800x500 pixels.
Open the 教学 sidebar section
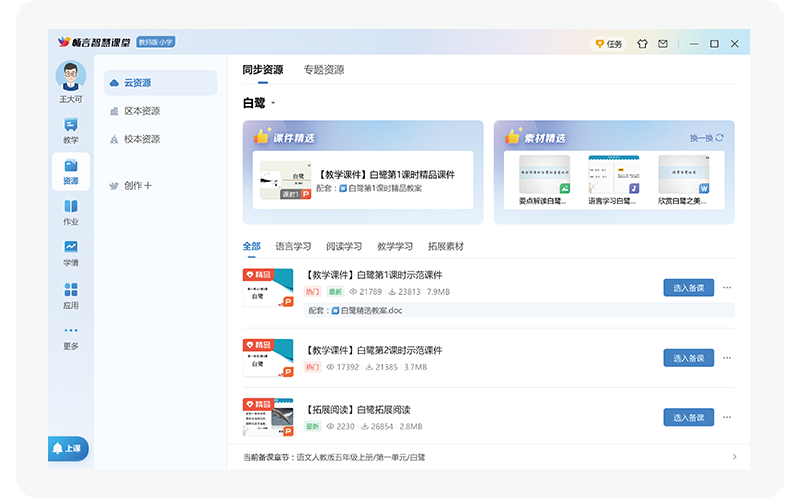point(71,131)
